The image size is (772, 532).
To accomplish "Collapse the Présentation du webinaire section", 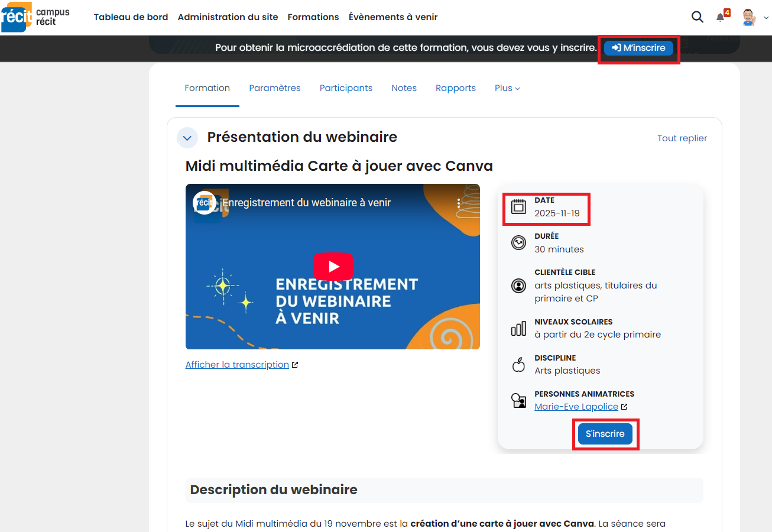I will coord(187,137).
